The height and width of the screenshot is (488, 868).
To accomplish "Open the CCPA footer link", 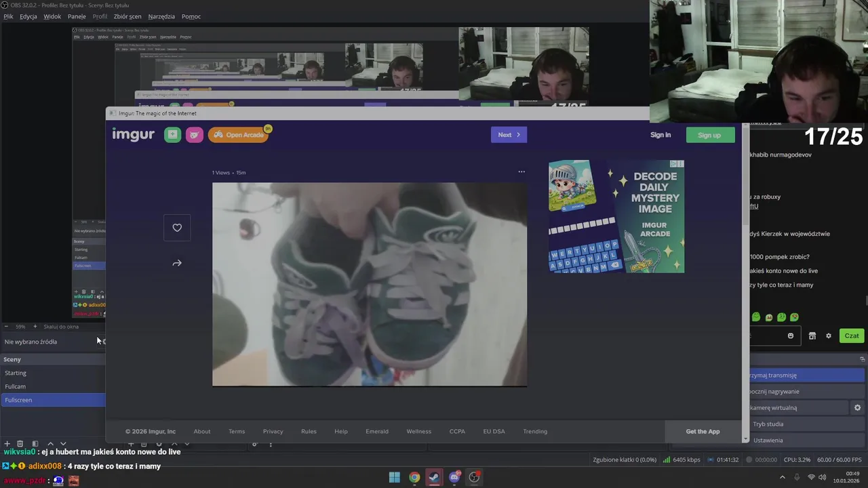I will click(x=457, y=431).
